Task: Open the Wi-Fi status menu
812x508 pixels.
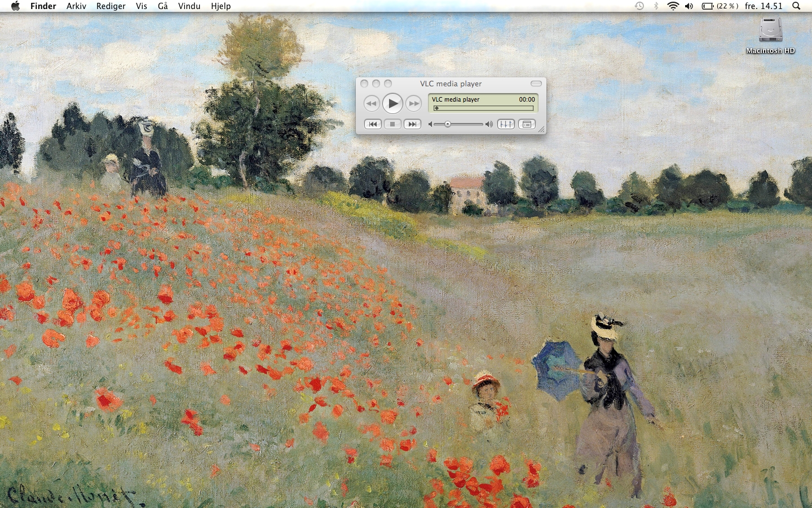Action: point(673,6)
